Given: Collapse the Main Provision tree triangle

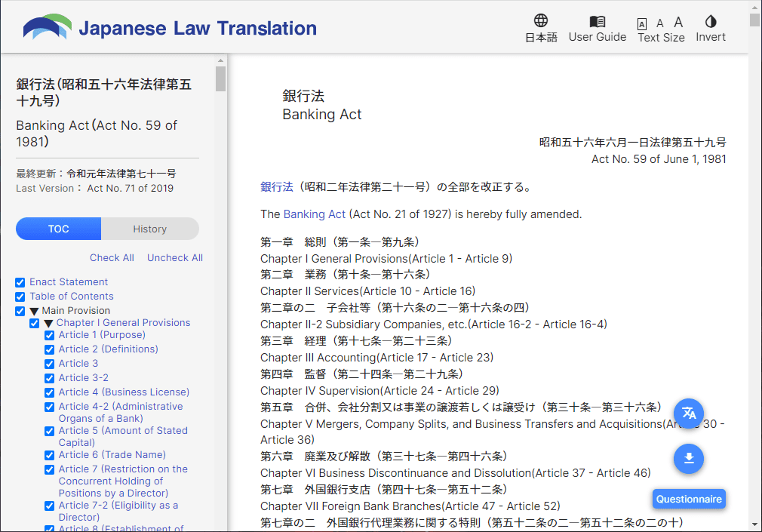Looking at the screenshot, I should pos(34,311).
